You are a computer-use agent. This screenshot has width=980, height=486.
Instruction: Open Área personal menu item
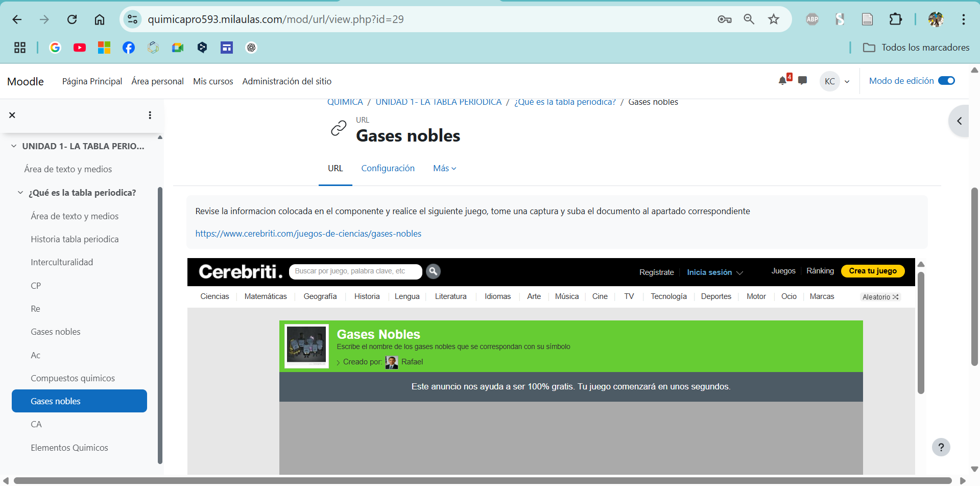click(157, 81)
